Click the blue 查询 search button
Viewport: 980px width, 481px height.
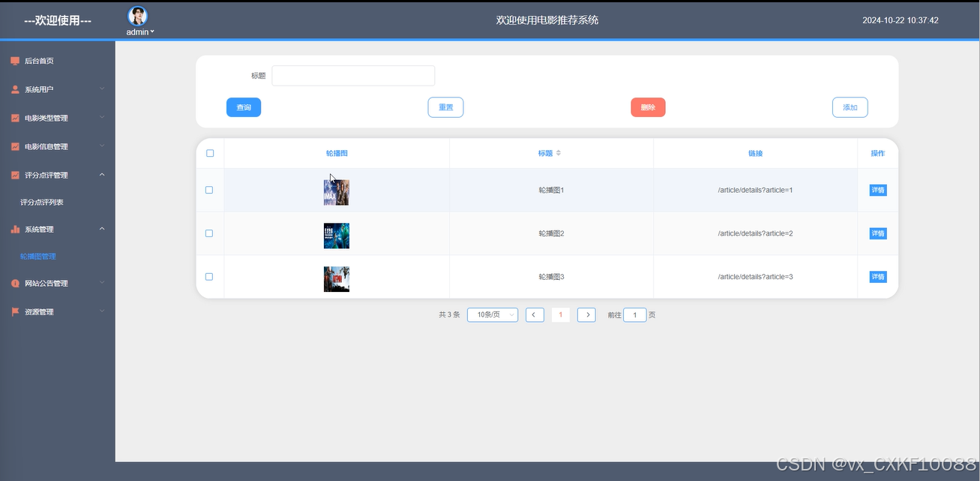pyautogui.click(x=244, y=107)
